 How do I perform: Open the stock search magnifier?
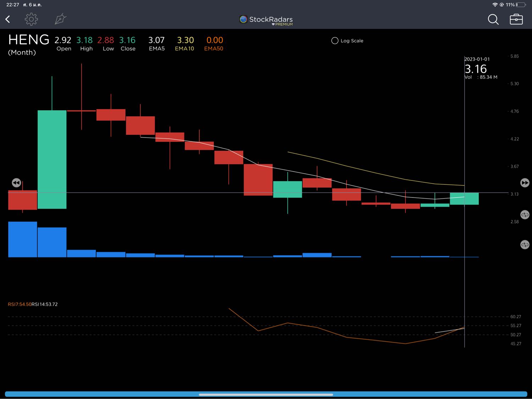click(493, 19)
